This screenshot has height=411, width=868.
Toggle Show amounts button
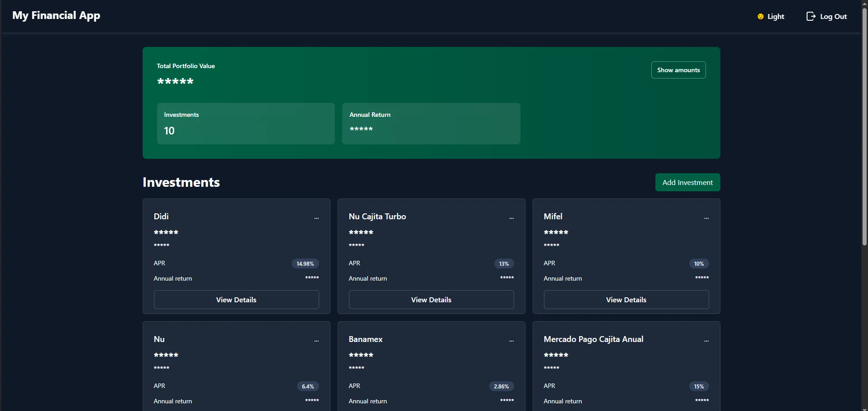point(678,70)
